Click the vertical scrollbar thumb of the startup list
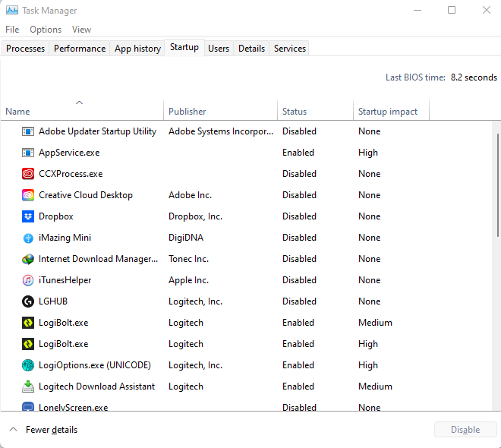The width and height of the screenshot is (501, 448). [x=497, y=185]
